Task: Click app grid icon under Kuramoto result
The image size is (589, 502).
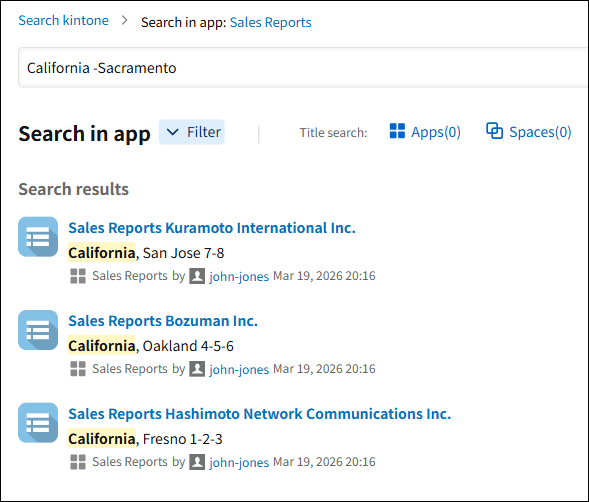Action: click(78, 276)
